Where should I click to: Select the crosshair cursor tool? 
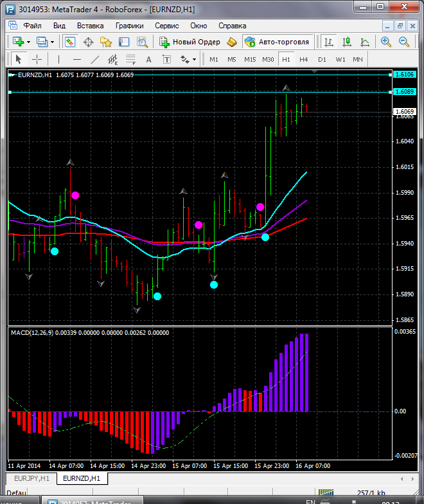click(x=37, y=59)
